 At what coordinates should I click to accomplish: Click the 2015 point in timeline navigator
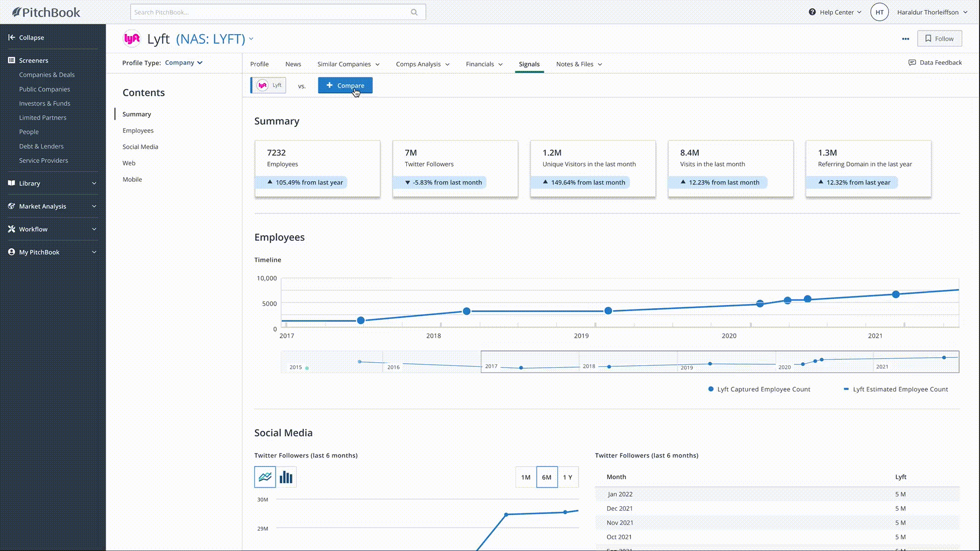click(x=307, y=368)
